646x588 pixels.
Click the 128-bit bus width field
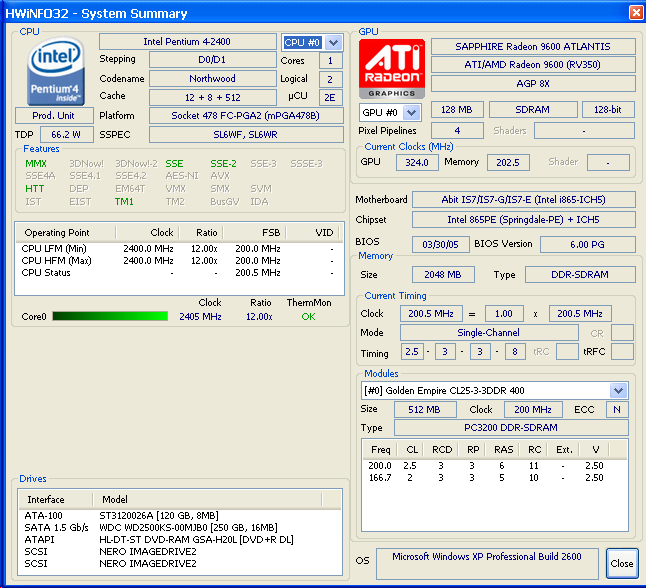(x=608, y=110)
